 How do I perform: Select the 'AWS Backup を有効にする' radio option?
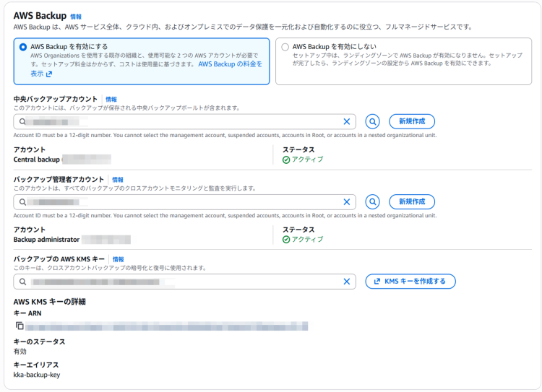click(23, 47)
